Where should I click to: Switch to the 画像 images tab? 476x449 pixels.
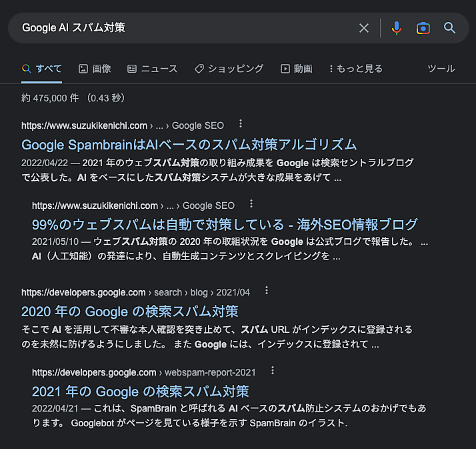tap(95, 68)
